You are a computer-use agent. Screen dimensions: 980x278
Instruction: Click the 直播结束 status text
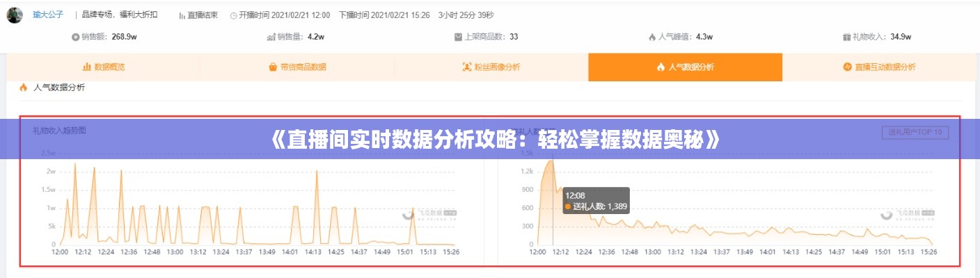(x=203, y=15)
